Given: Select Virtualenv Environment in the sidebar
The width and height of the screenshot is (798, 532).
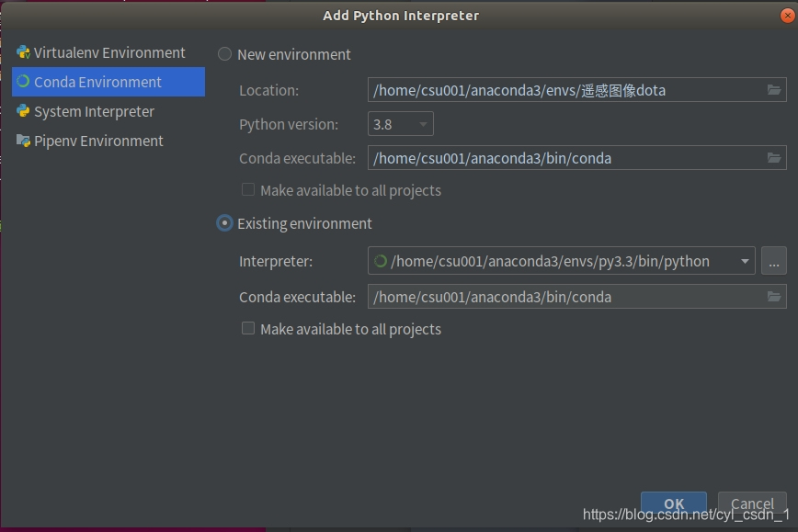Looking at the screenshot, I should click(108, 52).
